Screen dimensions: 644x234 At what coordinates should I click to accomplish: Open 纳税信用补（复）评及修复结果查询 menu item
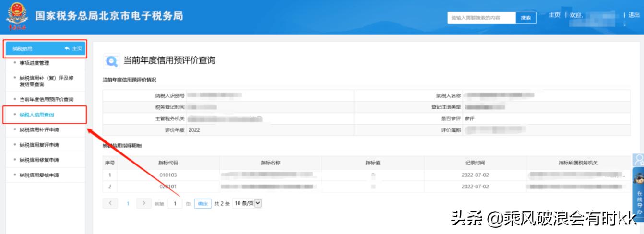click(x=46, y=81)
